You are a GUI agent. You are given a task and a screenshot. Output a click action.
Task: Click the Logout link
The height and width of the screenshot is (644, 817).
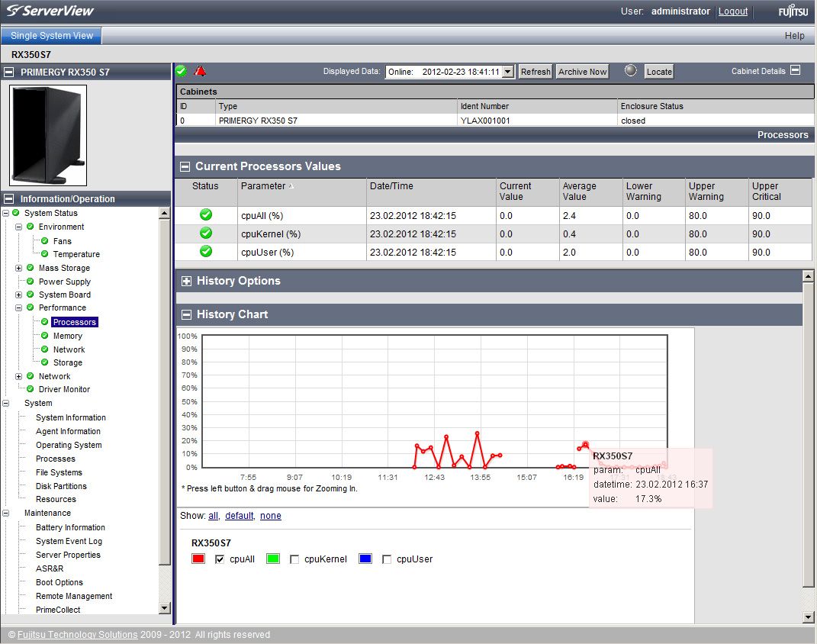point(732,11)
